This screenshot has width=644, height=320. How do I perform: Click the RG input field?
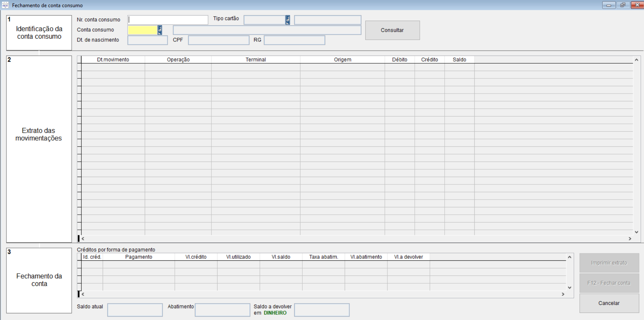point(294,40)
